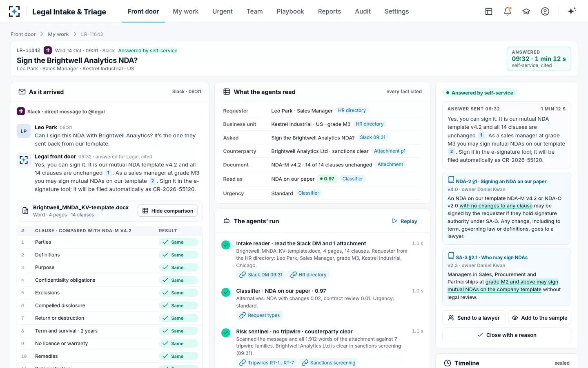Replay the agents' run
Screen dimensions: 588x368
tap(405, 221)
